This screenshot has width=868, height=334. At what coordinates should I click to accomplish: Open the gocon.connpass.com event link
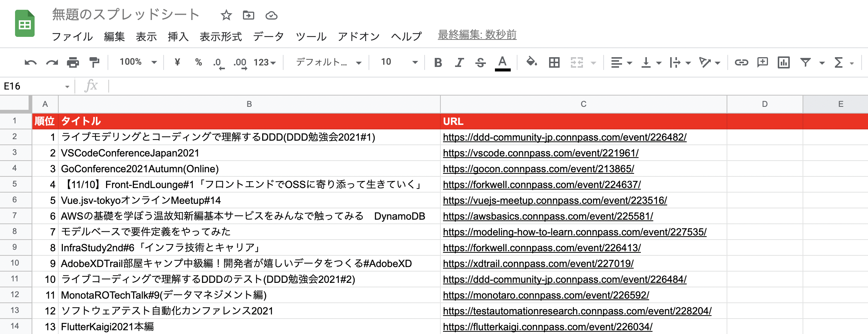pos(539,169)
